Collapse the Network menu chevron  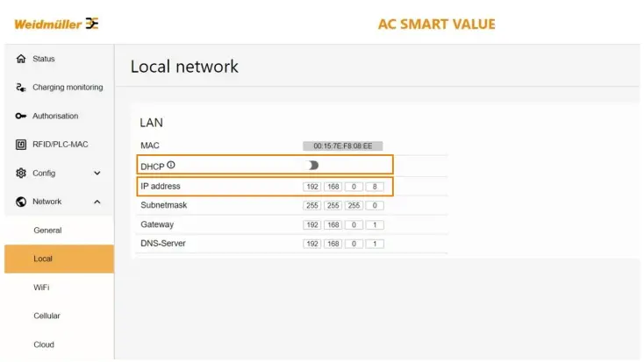point(97,202)
